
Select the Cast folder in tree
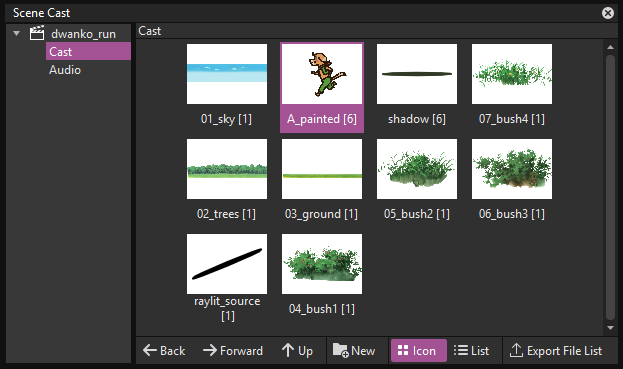coord(88,52)
